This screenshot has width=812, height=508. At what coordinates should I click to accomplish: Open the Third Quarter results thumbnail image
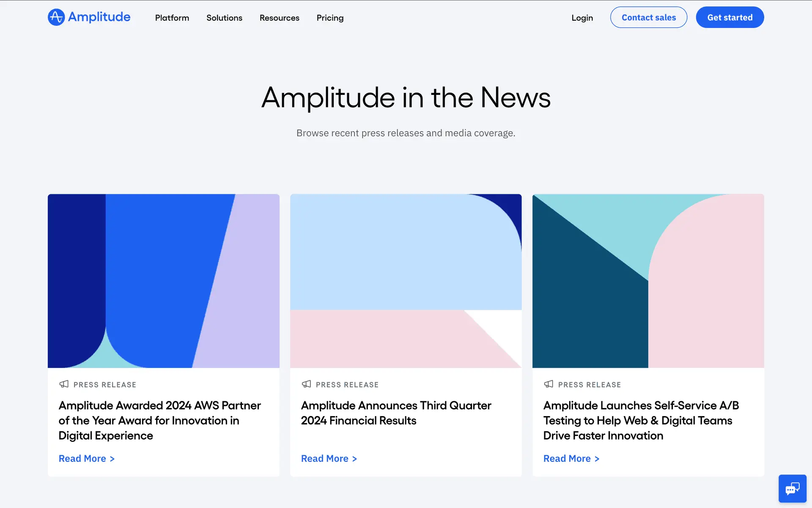(x=406, y=281)
